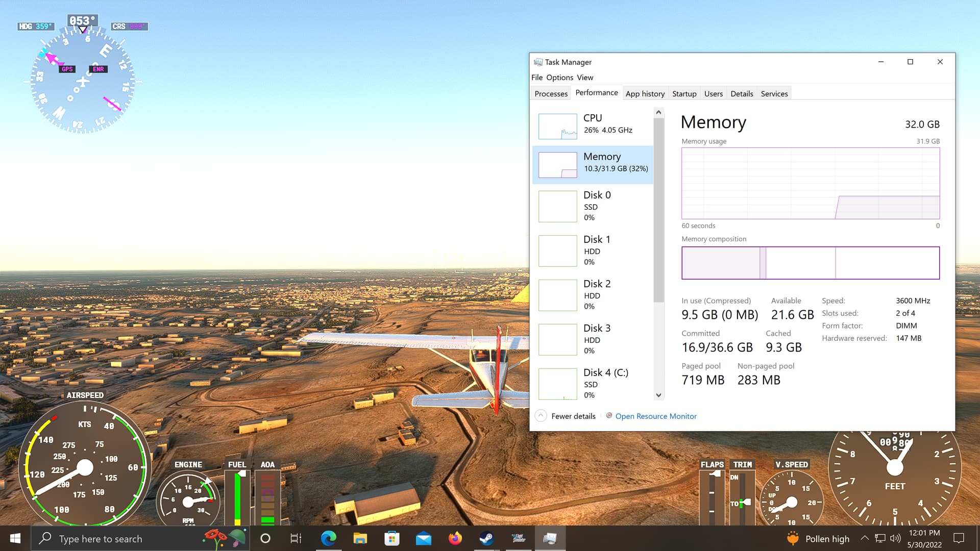Switch to the Details tab
The image size is (980, 551).
point(742,93)
